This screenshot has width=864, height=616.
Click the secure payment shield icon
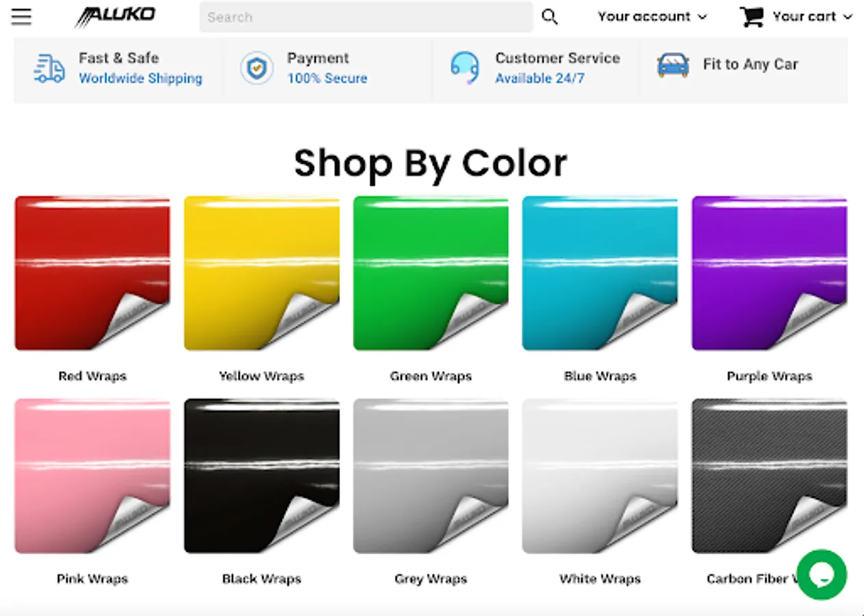pos(257,68)
